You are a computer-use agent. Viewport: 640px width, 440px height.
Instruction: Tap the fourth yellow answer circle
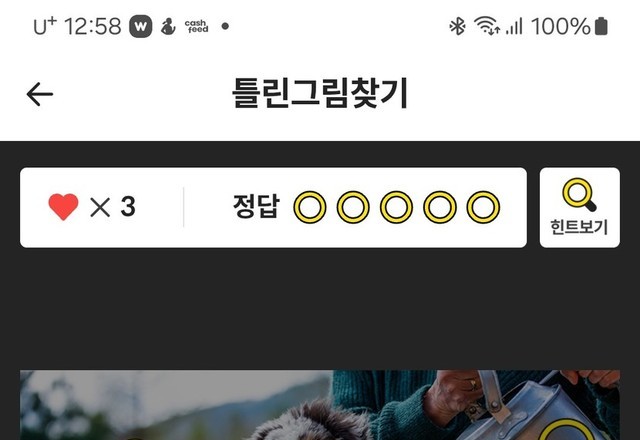pos(440,207)
